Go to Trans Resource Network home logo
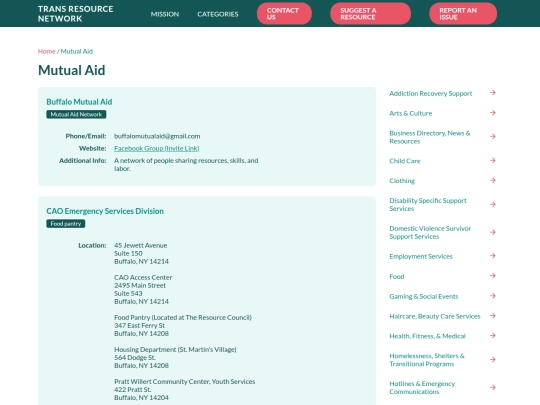The image size is (540, 405). 75,14
